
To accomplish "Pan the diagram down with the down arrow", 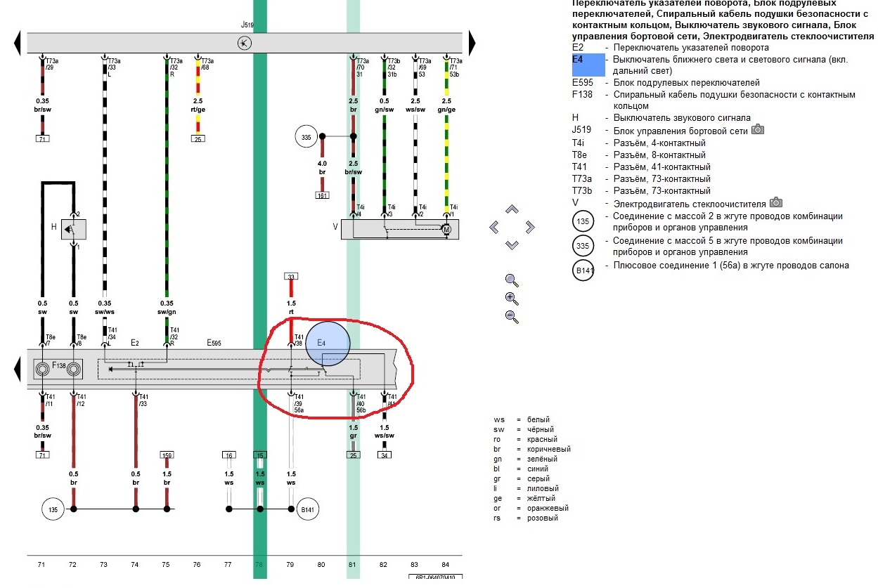I will point(512,244).
